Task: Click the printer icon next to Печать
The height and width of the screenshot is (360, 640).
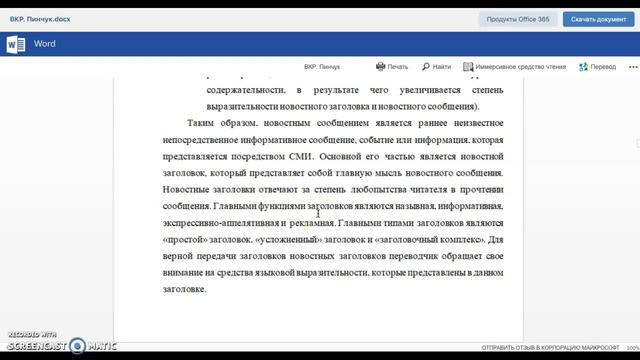Action: tap(380, 67)
